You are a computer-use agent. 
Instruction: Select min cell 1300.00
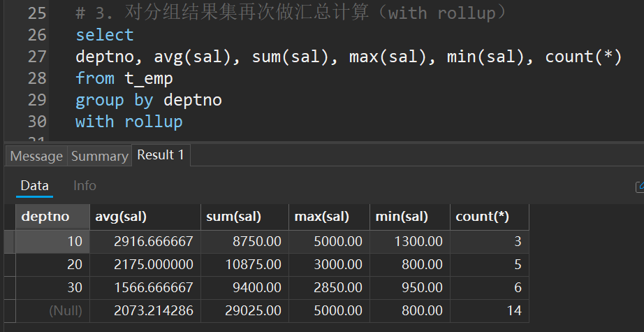click(x=410, y=241)
